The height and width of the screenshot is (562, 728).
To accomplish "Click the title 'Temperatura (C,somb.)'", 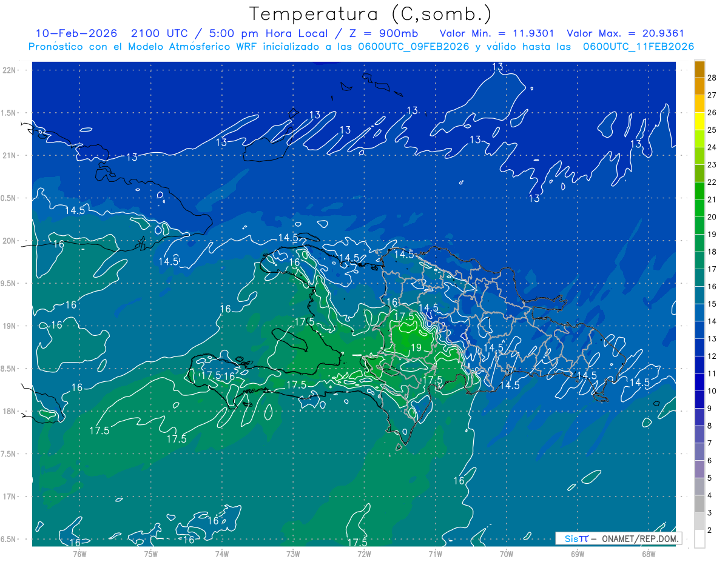I will coord(371,14).
